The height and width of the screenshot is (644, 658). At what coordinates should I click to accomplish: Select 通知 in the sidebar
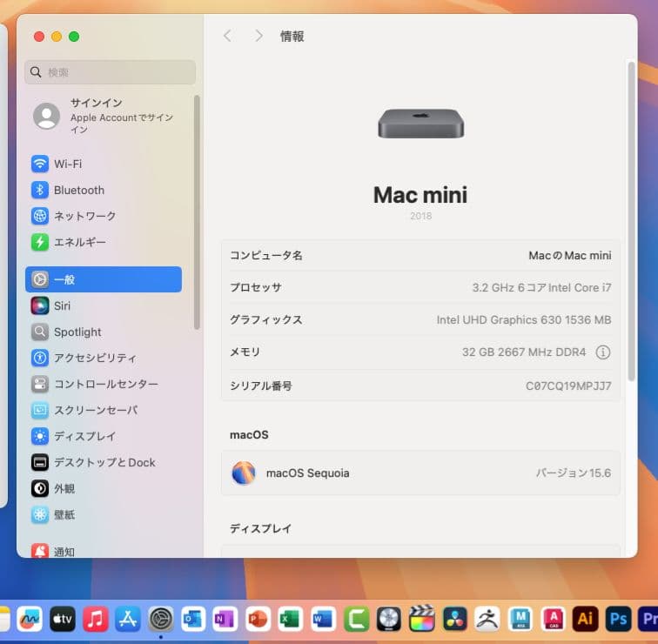104,551
